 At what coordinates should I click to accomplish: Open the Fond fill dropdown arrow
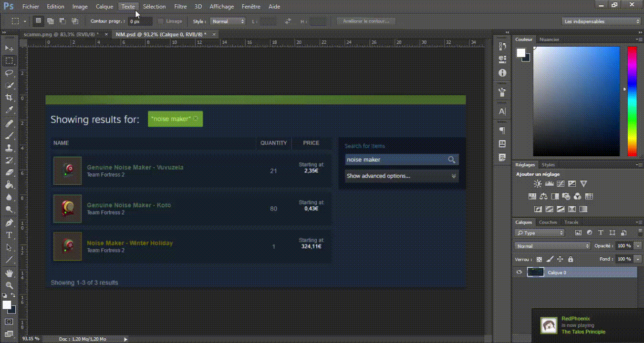638,259
